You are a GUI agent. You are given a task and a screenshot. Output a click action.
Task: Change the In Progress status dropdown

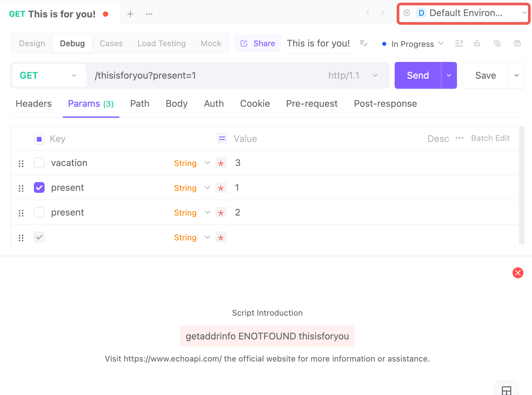tap(413, 44)
